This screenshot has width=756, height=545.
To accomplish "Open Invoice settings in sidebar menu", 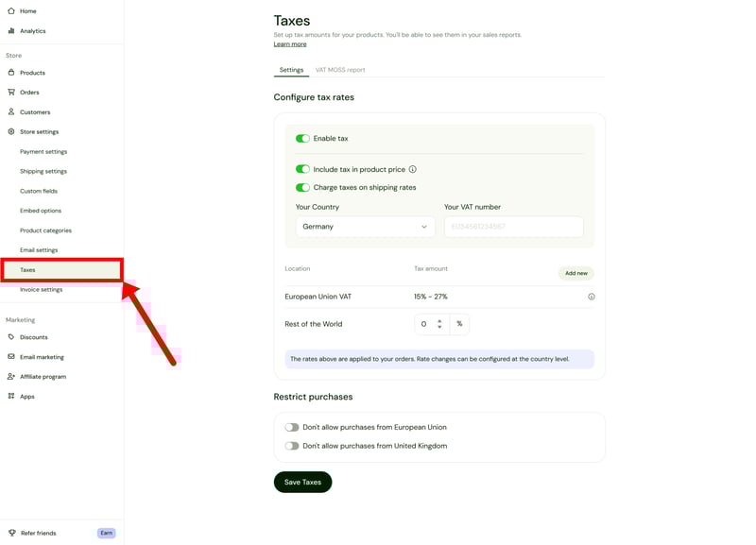I will pyautogui.click(x=42, y=290).
